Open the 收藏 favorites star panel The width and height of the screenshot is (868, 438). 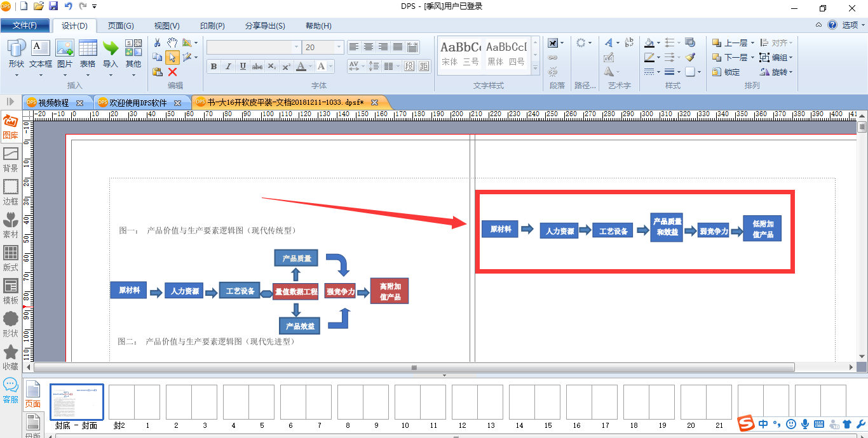[x=10, y=357]
